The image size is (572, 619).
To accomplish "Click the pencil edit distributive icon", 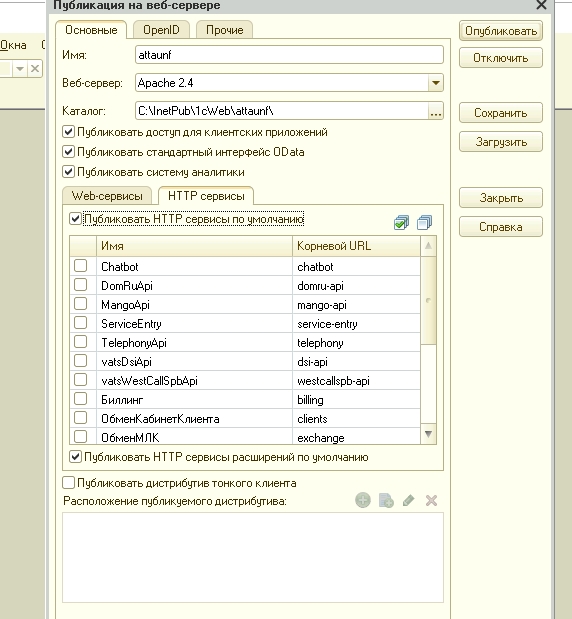I will [409, 501].
